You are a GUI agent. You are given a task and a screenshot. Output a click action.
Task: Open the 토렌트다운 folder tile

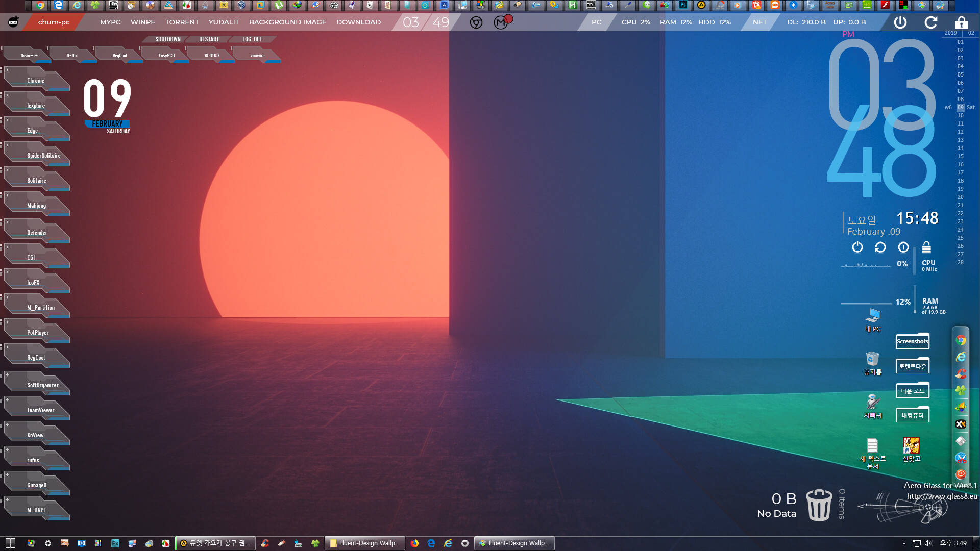(913, 366)
